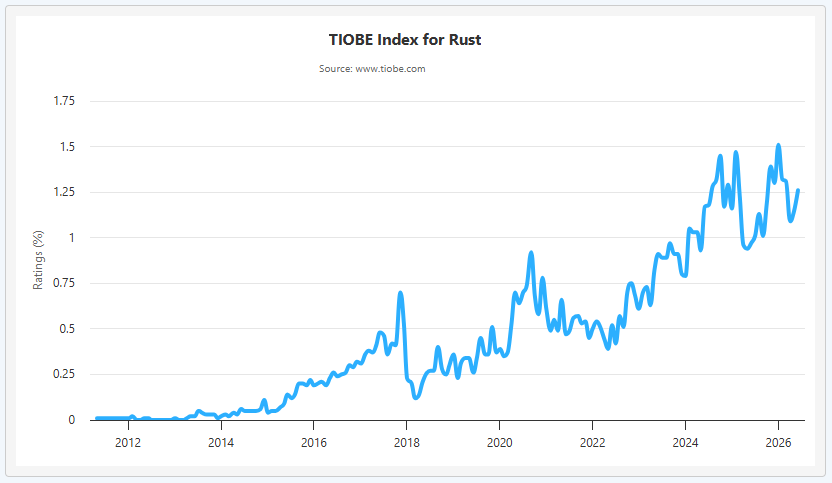
Task: Click the 1.5 y-axis label
Action: click(x=67, y=146)
